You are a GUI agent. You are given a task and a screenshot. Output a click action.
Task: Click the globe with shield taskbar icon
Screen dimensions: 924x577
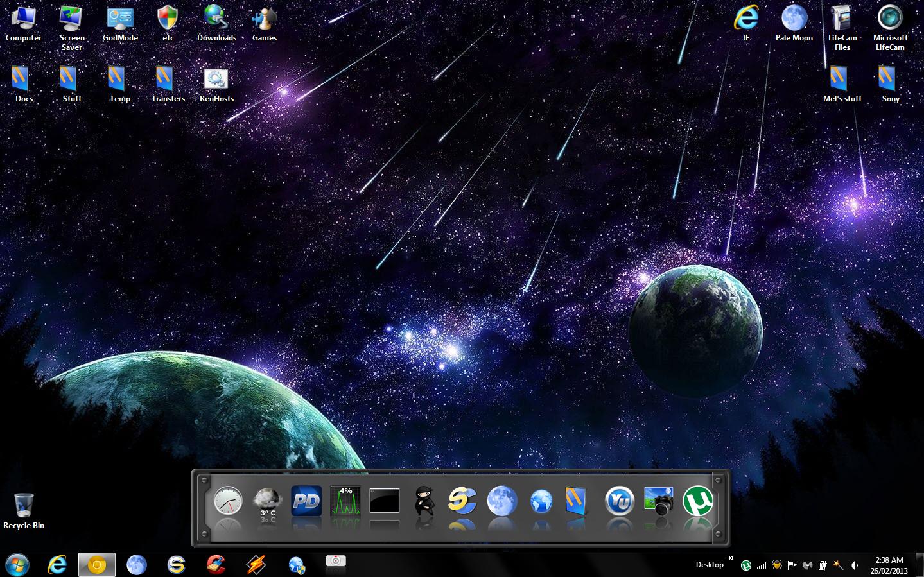click(x=296, y=565)
